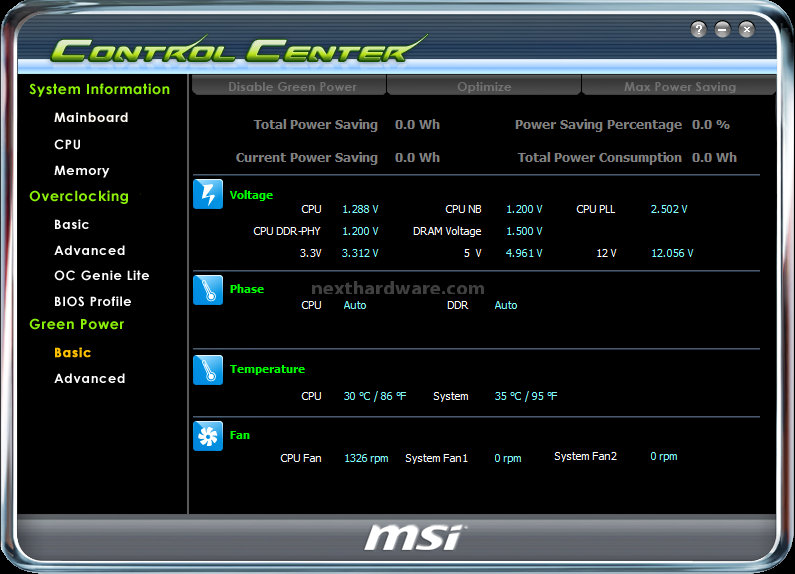Open the Memory information page
The image size is (795, 574).
click(82, 171)
